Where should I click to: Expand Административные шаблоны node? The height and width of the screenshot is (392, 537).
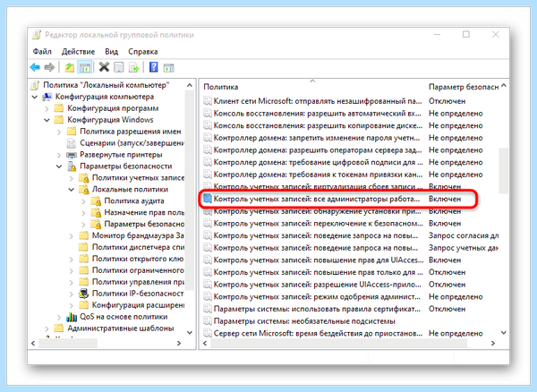click(47, 328)
